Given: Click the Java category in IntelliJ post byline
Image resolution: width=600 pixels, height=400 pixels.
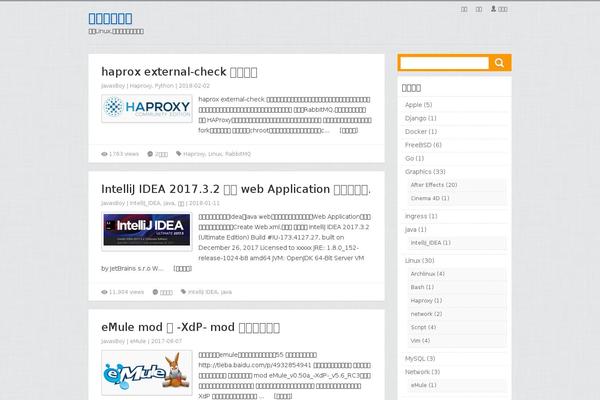Looking at the screenshot, I should 169,203.
